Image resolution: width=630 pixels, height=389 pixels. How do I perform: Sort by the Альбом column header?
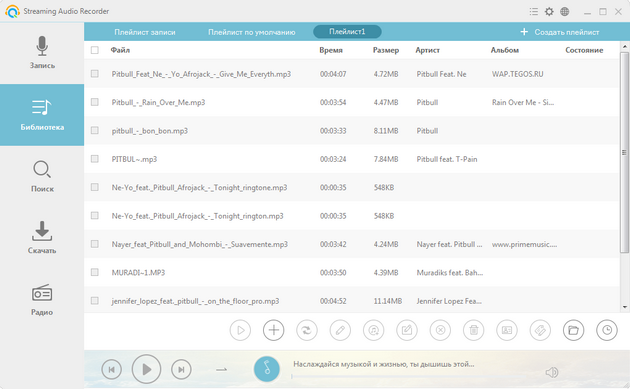pos(505,50)
